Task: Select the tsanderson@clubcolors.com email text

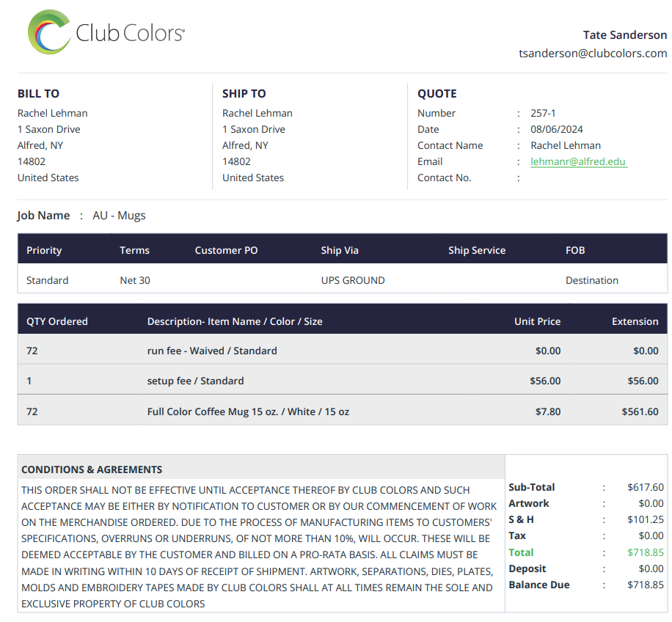Action: point(593,53)
